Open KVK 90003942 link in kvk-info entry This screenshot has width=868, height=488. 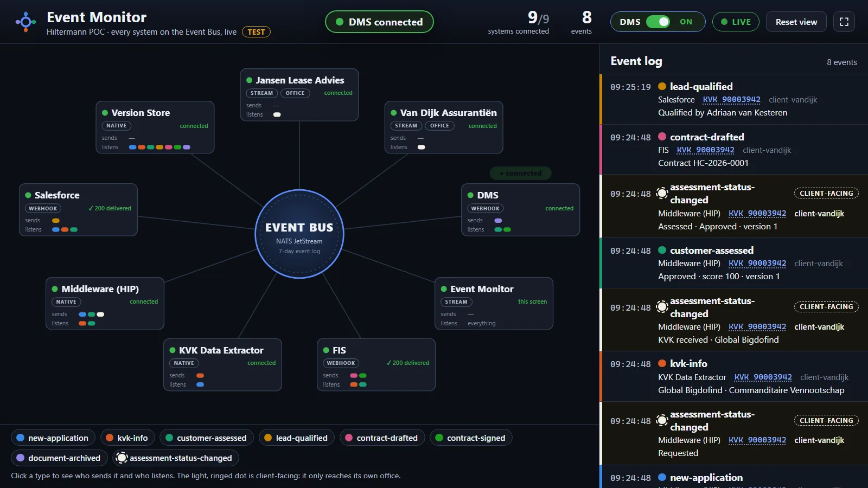coord(763,377)
